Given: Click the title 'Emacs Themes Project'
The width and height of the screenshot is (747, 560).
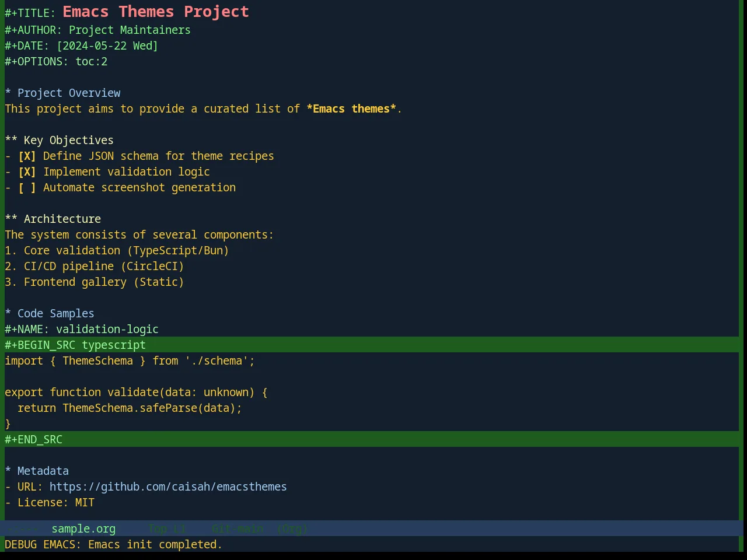Looking at the screenshot, I should point(156,12).
